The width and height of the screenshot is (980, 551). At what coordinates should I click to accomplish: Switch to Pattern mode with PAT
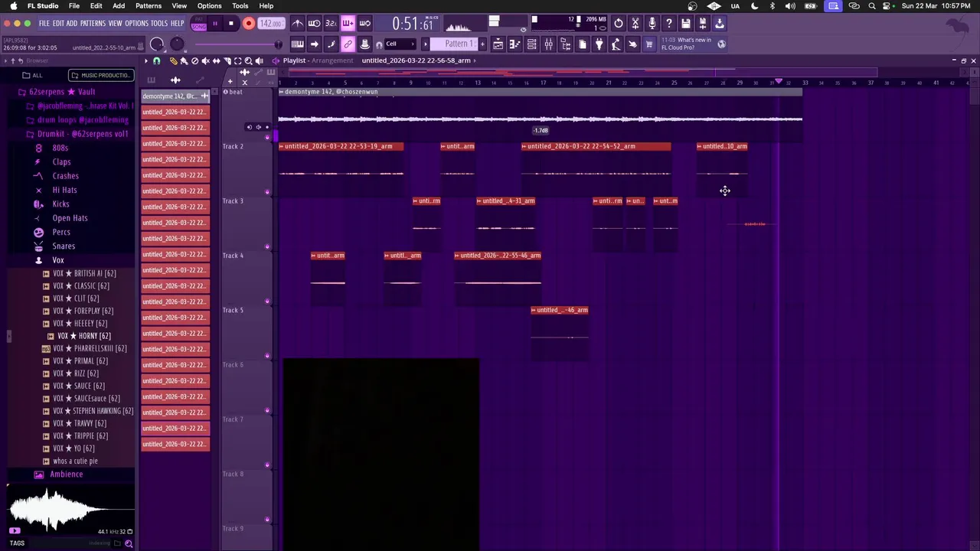pos(198,19)
